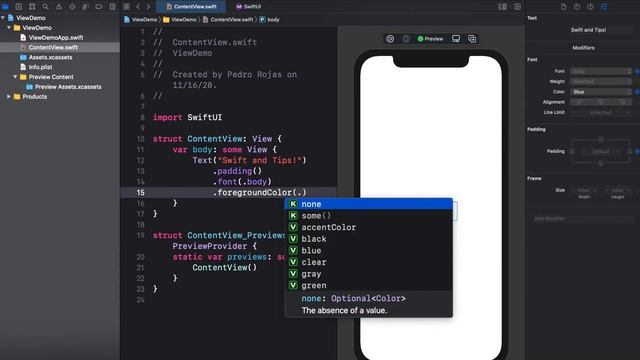The height and width of the screenshot is (360, 640).
Task: Collapse the ViewDemo project root
Action: [x=3, y=18]
